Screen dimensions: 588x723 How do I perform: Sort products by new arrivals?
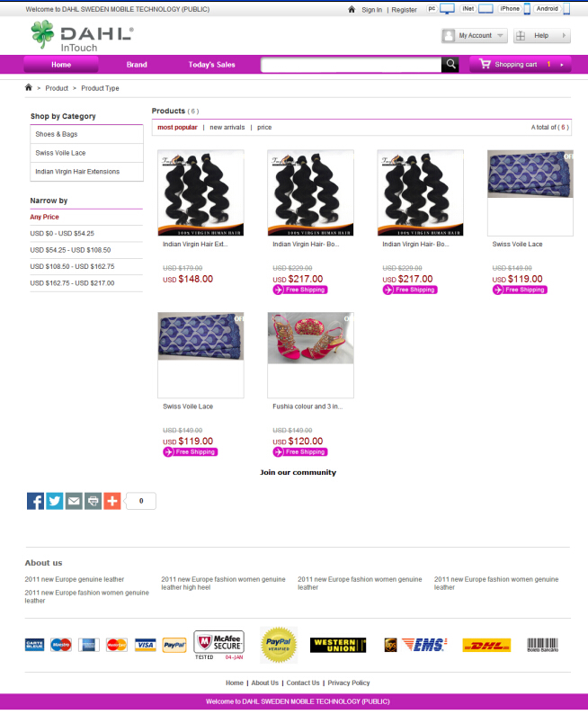[227, 128]
